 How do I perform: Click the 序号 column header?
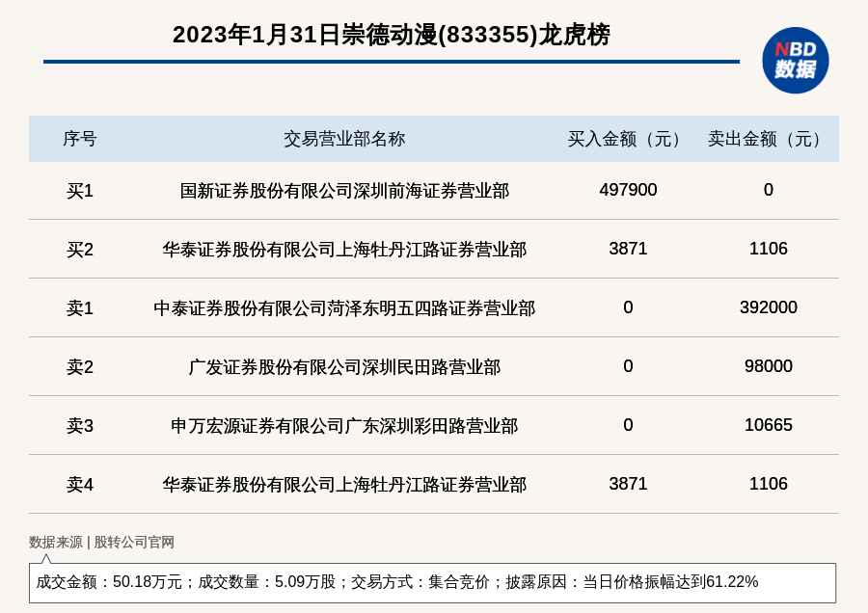tap(80, 139)
